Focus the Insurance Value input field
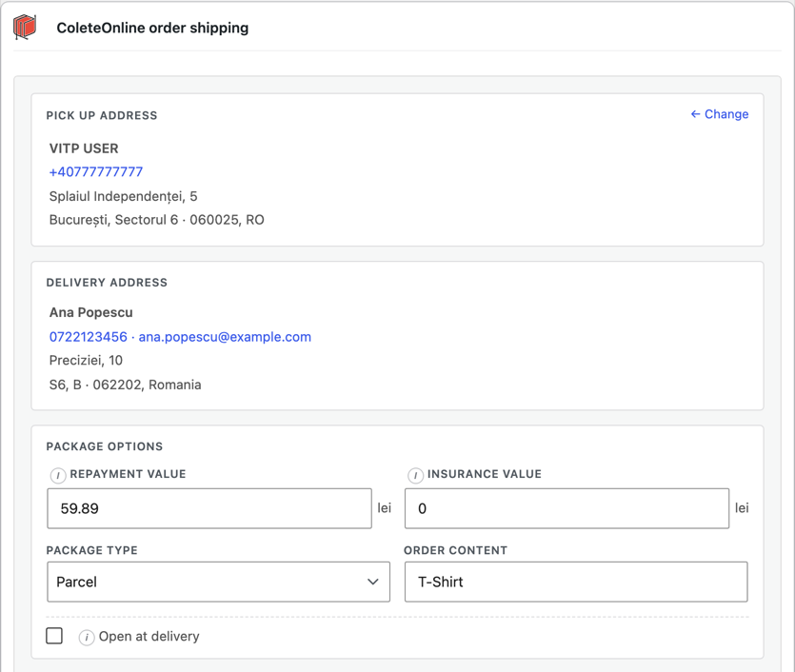 [x=566, y=508]
